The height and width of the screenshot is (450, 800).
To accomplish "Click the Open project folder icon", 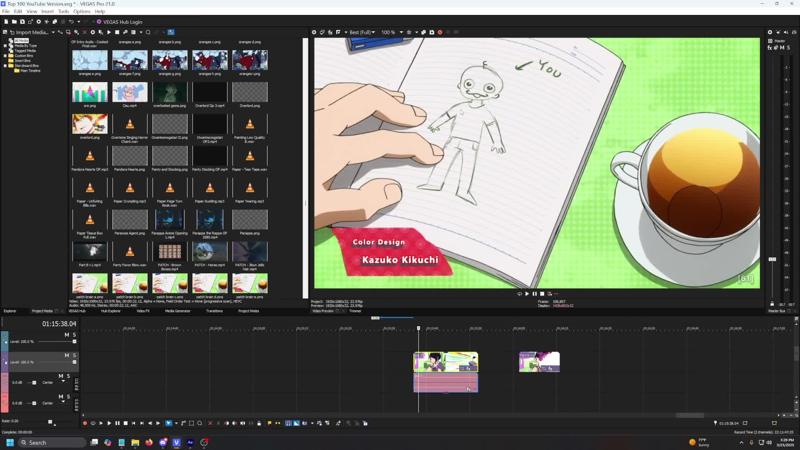I will [14, 22].
